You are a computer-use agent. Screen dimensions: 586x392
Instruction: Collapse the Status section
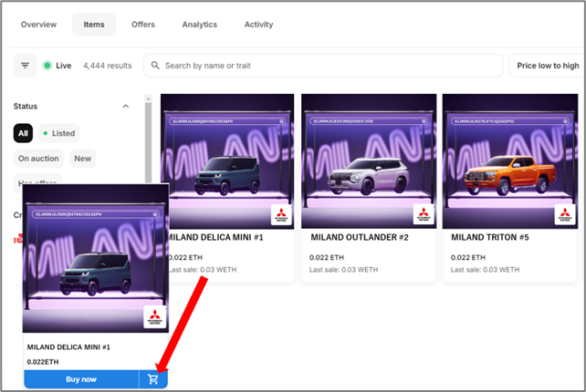click(126, 107)
